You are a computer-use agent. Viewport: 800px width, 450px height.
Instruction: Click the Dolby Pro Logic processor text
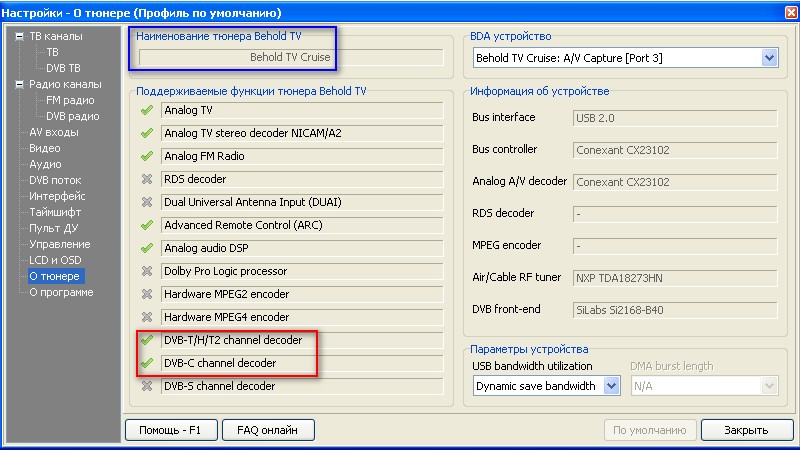pyautogui.click(x=226, y=271)
